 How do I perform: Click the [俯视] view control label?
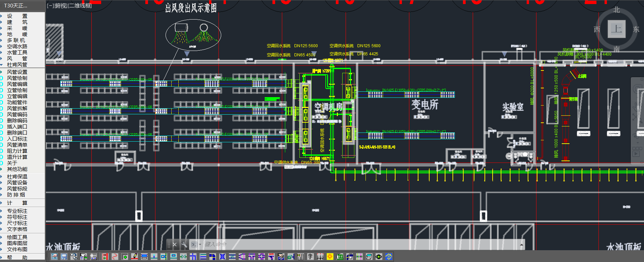coord(61,6)
